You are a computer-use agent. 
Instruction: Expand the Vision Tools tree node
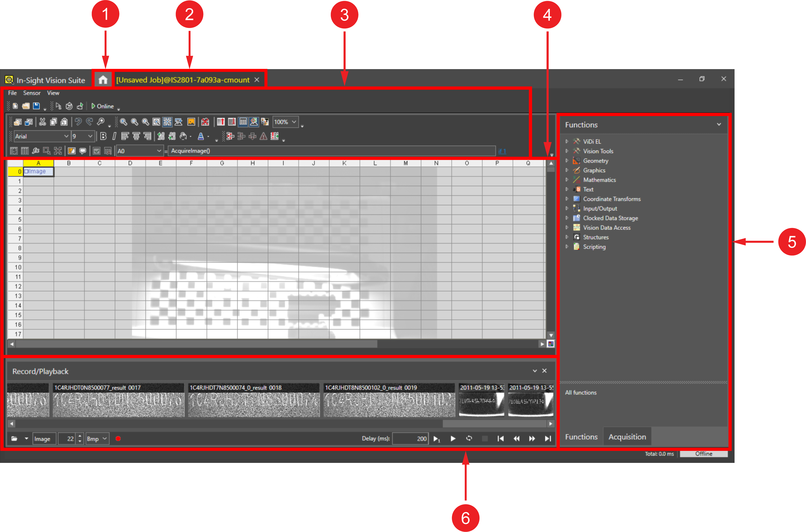(x=567, y=151)
